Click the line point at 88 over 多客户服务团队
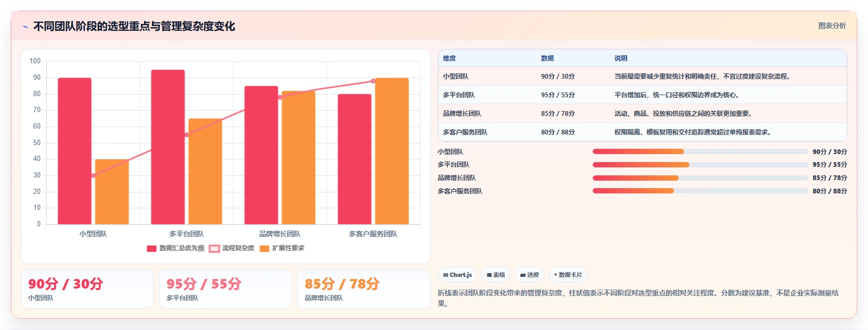Viewport: 868px width, 330px height. [373, 81]
